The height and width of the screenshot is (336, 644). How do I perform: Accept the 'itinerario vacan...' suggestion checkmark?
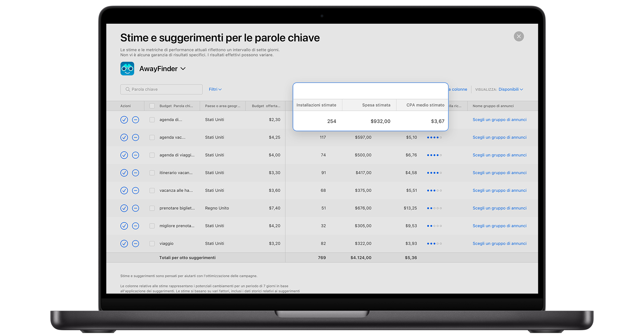point(124,173)
